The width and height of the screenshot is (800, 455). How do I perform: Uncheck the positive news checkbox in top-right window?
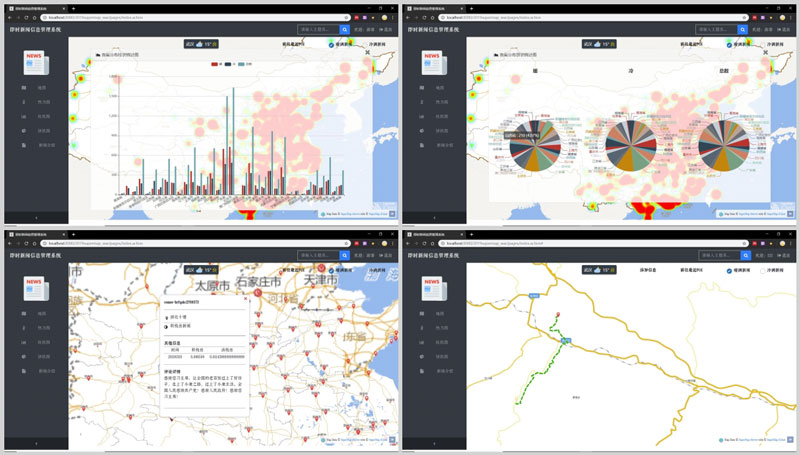coord(730,46)
